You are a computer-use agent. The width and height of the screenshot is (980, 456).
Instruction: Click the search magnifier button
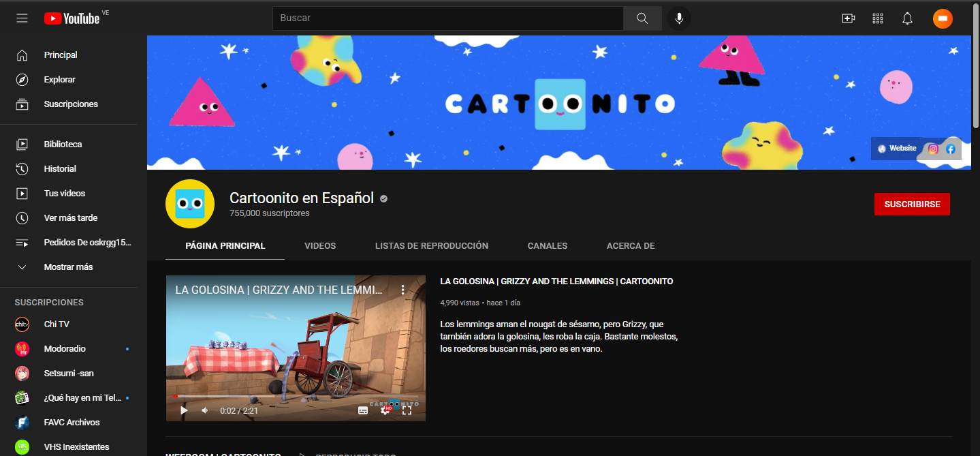pos(642,18)
